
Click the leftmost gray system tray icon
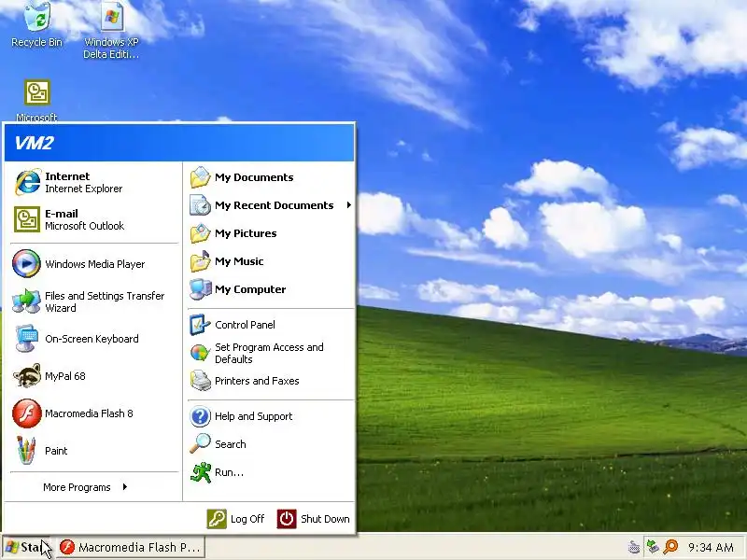(x=634, y=548)
